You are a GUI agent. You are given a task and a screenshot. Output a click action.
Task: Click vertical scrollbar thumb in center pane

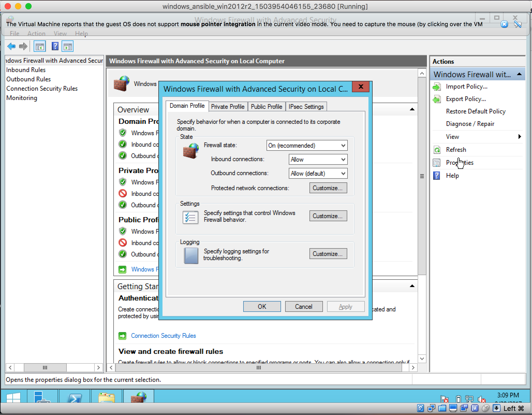click(422, 176)
